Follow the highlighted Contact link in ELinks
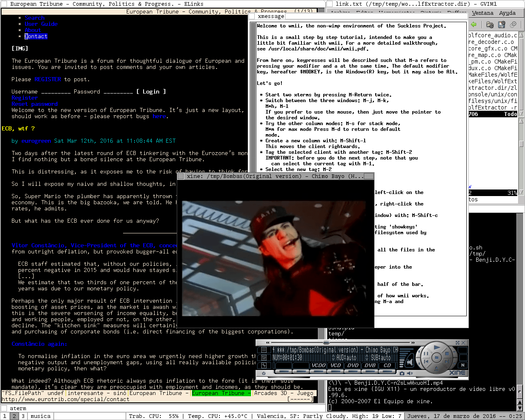The width and height of the screenshot is (525, 420). pos(36,37)
